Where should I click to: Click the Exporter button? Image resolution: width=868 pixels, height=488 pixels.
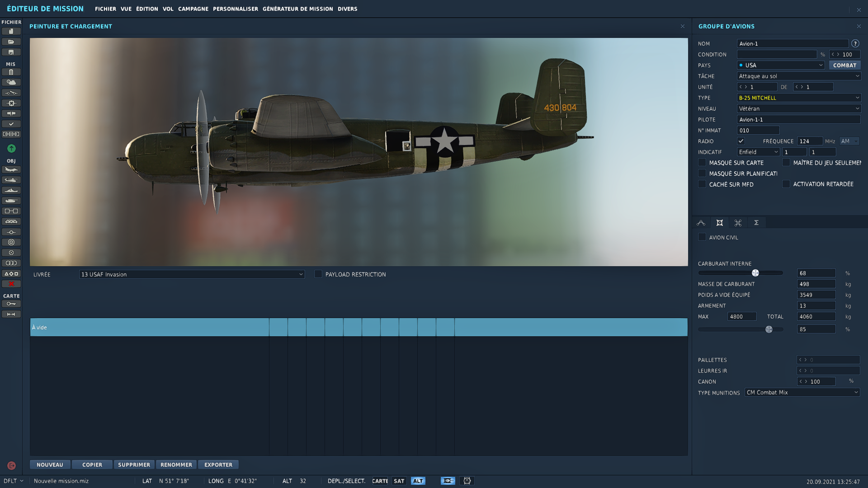coord(218,465)
